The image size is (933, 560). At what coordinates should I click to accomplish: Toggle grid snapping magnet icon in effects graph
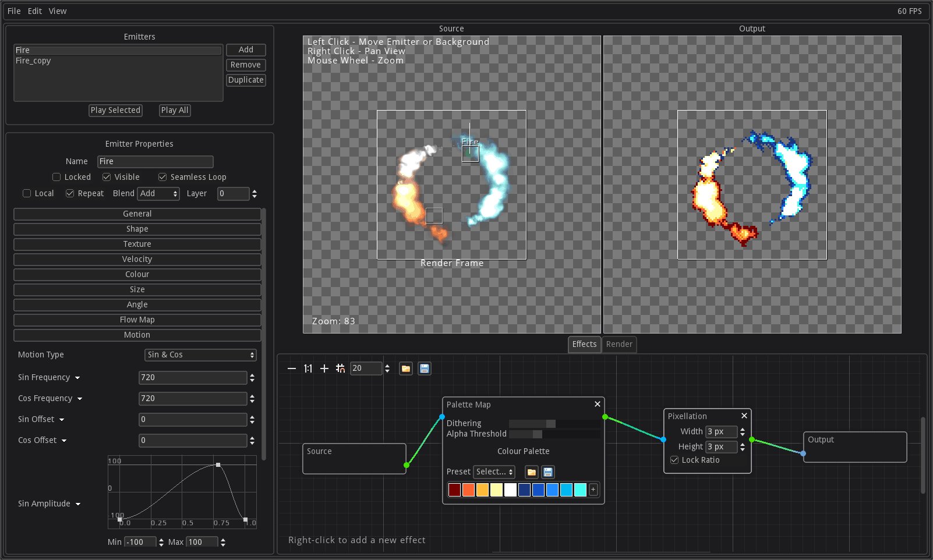(341, 368)
